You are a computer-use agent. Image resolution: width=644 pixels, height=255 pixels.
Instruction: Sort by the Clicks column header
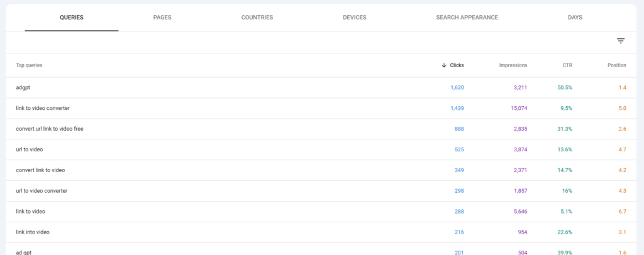point(457,65)
